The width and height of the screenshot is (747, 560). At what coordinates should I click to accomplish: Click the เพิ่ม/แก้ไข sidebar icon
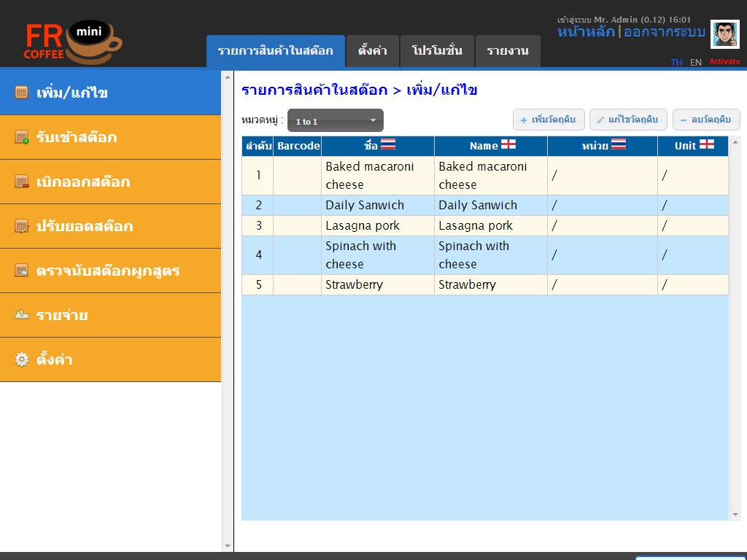click(x=22, y=93)
